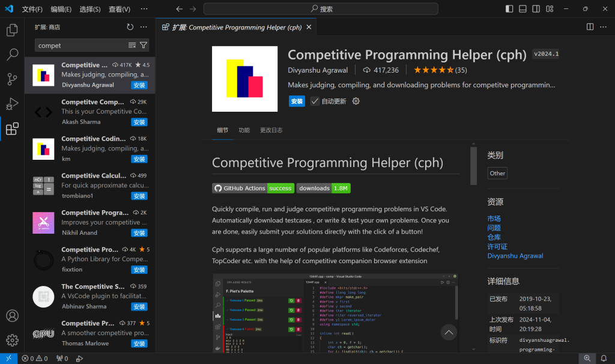615x364 pixels.
Task: Click the extension search input field
Action: pyautogui.click(x=81, y=45)
